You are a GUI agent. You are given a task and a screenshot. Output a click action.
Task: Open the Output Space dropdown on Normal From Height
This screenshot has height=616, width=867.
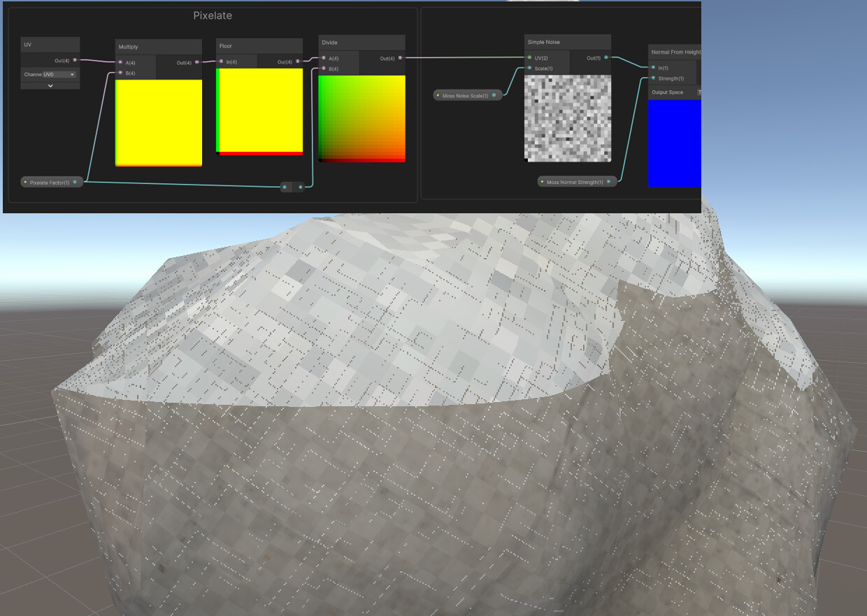click(x=699, y=92)
